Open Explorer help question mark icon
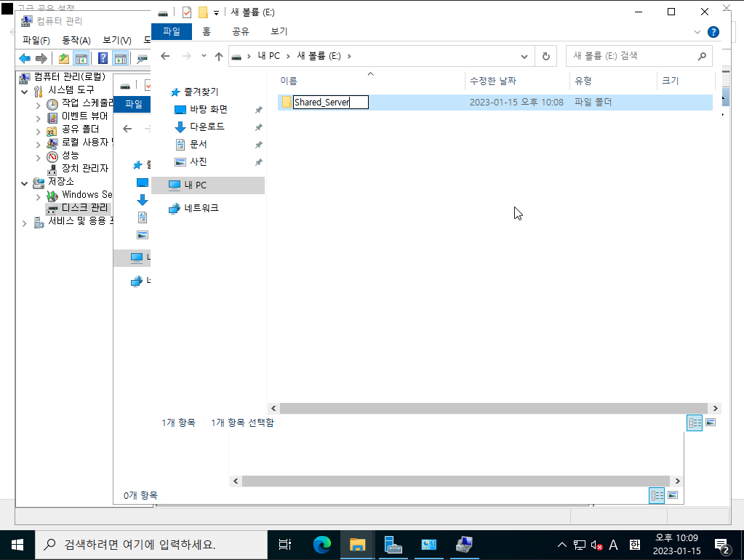This screenshot has height=560, width=744. click(x=713, y=32)
